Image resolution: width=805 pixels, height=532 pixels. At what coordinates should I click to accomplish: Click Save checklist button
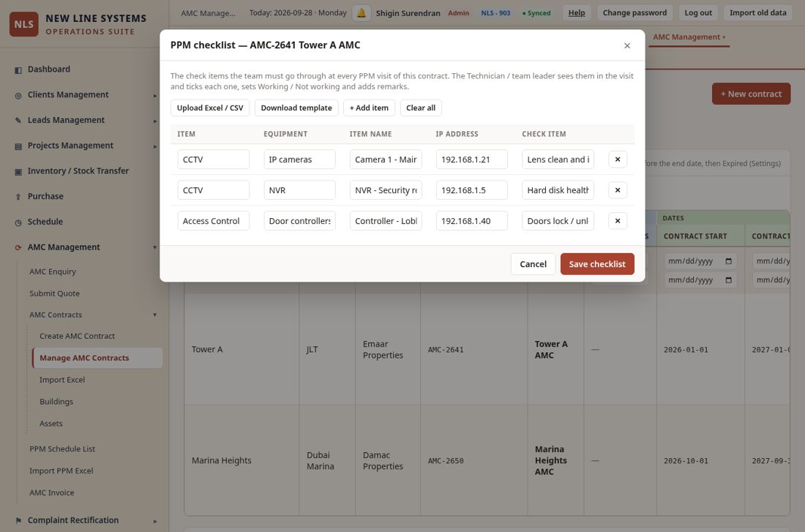pos(597,264)
